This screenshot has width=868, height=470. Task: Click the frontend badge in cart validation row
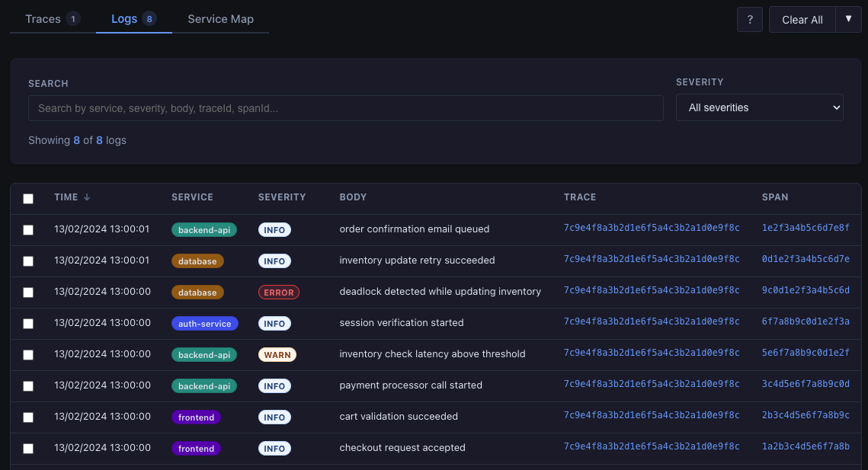(196, 417)
